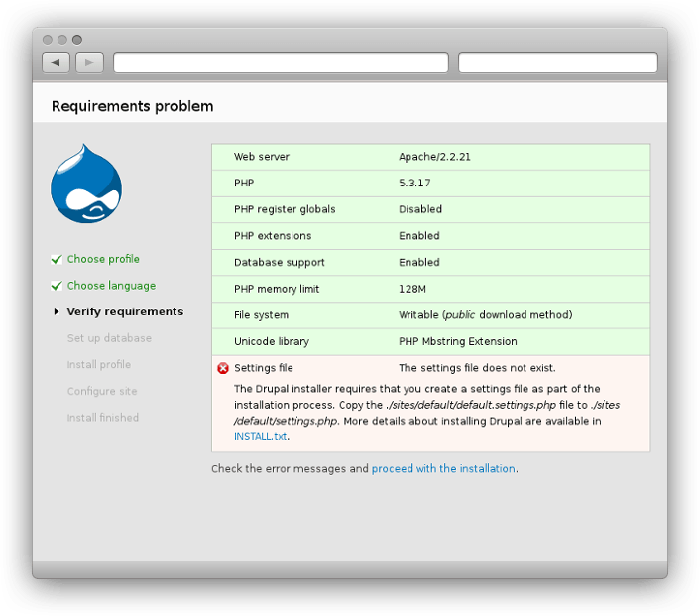The image size is (700, 616).
Task: Click the Configure site step
Action: coord(102,391)
